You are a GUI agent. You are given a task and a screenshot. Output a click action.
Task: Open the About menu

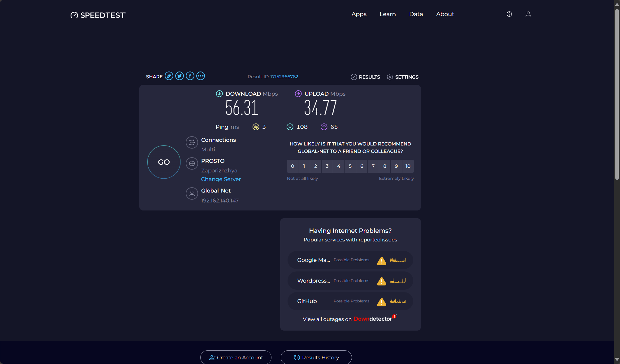click(445, 14)
